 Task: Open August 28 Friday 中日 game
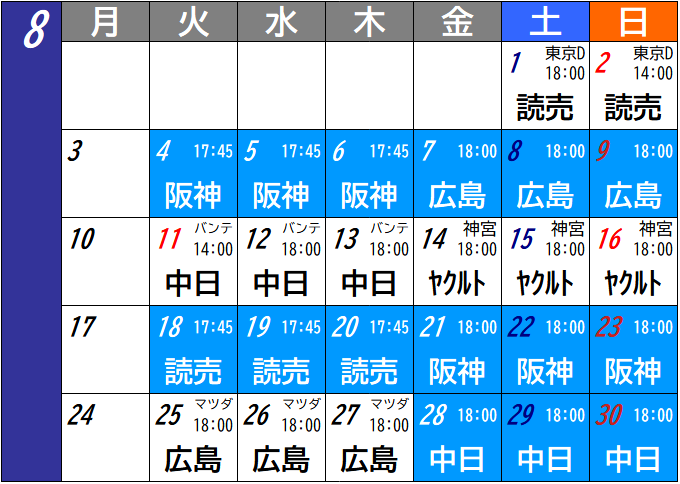(x=457, y=438)
